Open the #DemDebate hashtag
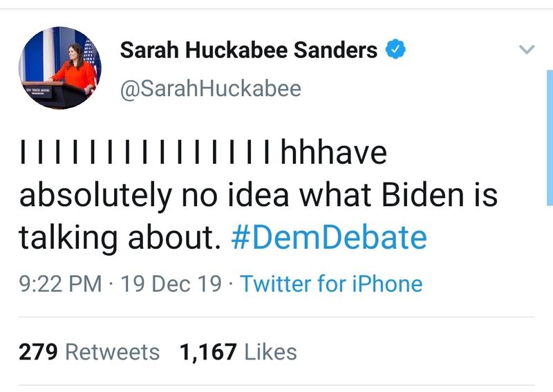The height and width of the screenshot is (392, 553). pos(328,238)
